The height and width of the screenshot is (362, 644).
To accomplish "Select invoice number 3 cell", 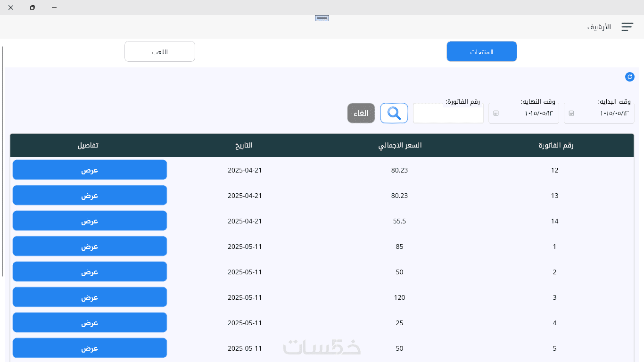I will (x=555, y=297).
